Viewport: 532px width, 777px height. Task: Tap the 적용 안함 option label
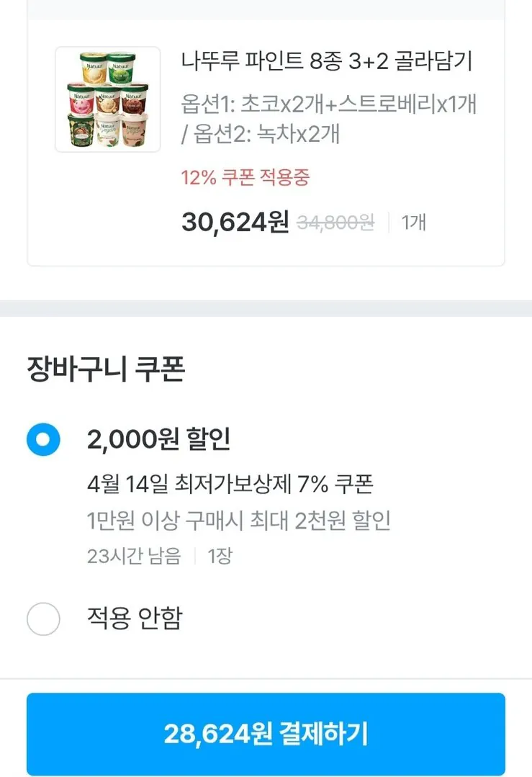[135, 618]
